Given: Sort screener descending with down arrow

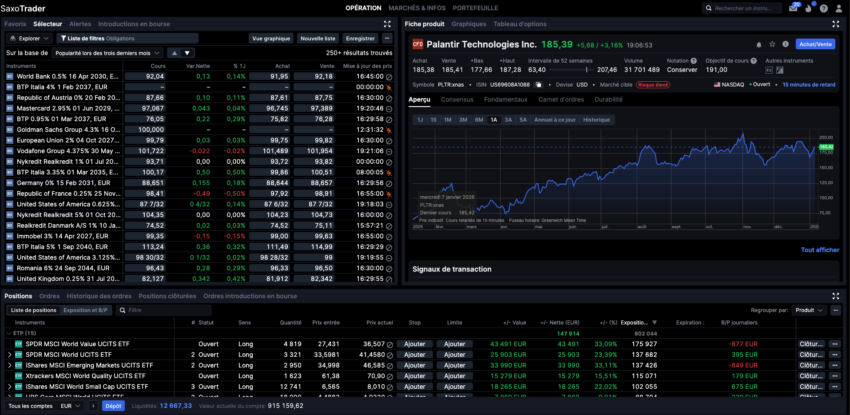Looking at the screenshot, I should click(x=187, y=53).
